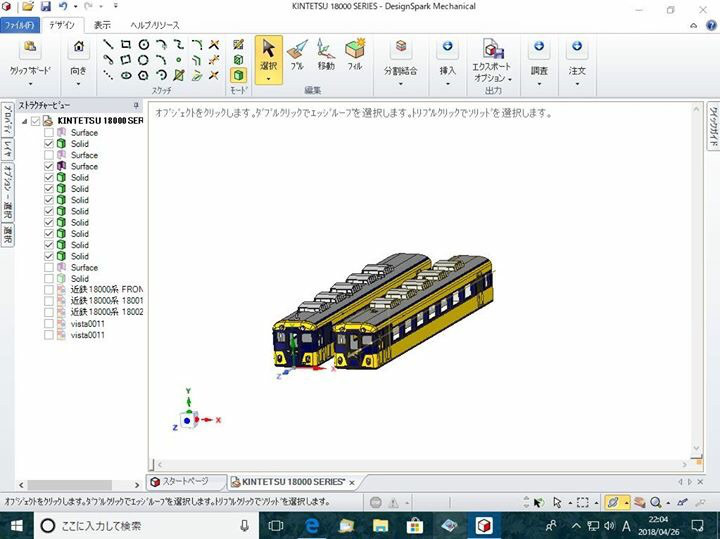Open the 向き orientation dropdown arrow

tap(79, 84)
